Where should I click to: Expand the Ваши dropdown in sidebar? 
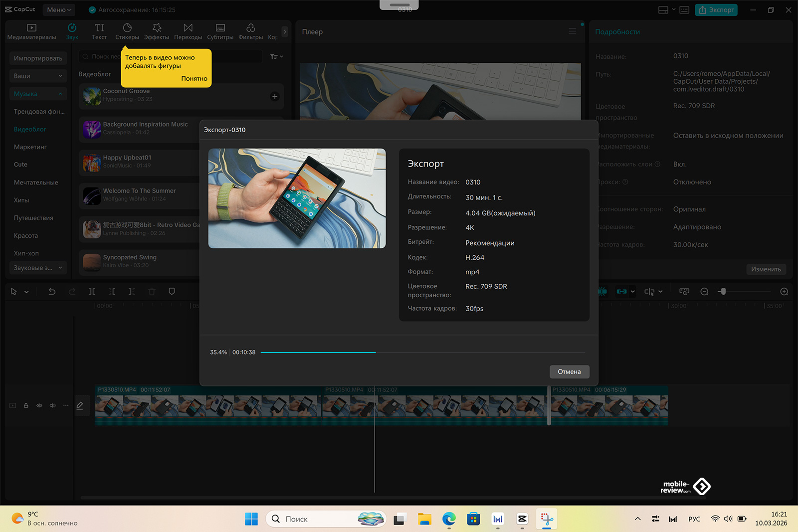coord(38,76)
